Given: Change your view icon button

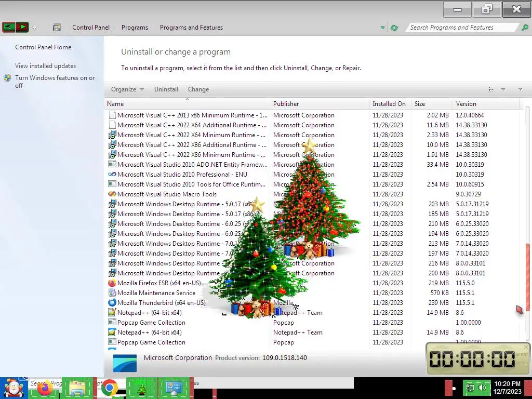Looking at the screenshot, I should pyautogui.click(x=490, y=89).
